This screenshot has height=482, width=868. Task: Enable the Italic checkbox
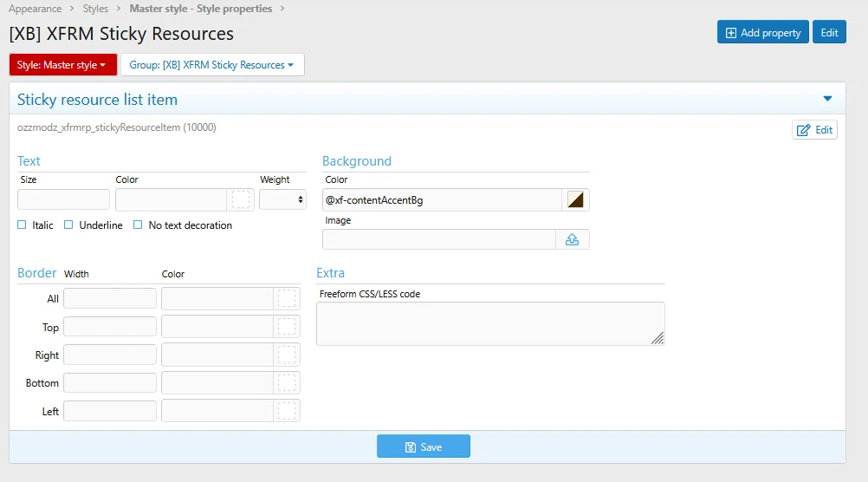[23, 225]
